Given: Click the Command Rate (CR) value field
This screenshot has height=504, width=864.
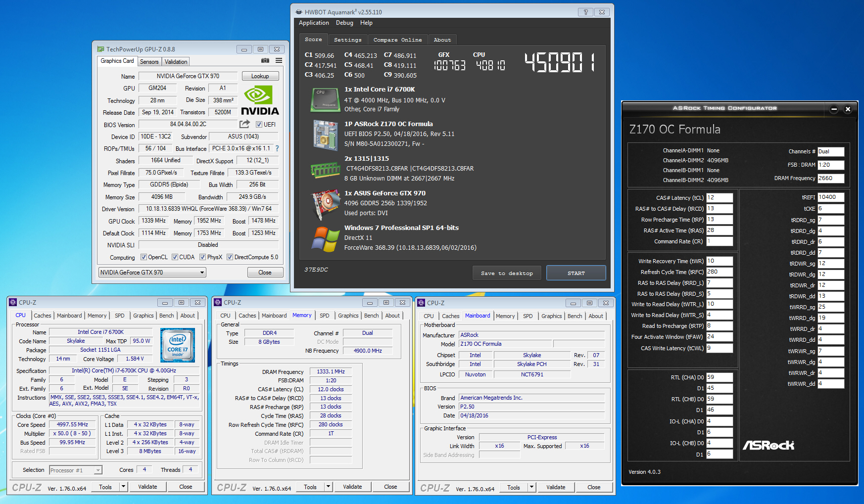Looking at the screenshot, I should 720,241.
